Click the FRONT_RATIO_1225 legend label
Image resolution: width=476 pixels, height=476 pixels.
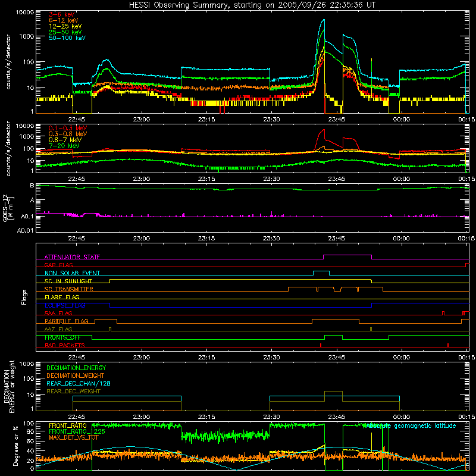(x=77, y=431)
